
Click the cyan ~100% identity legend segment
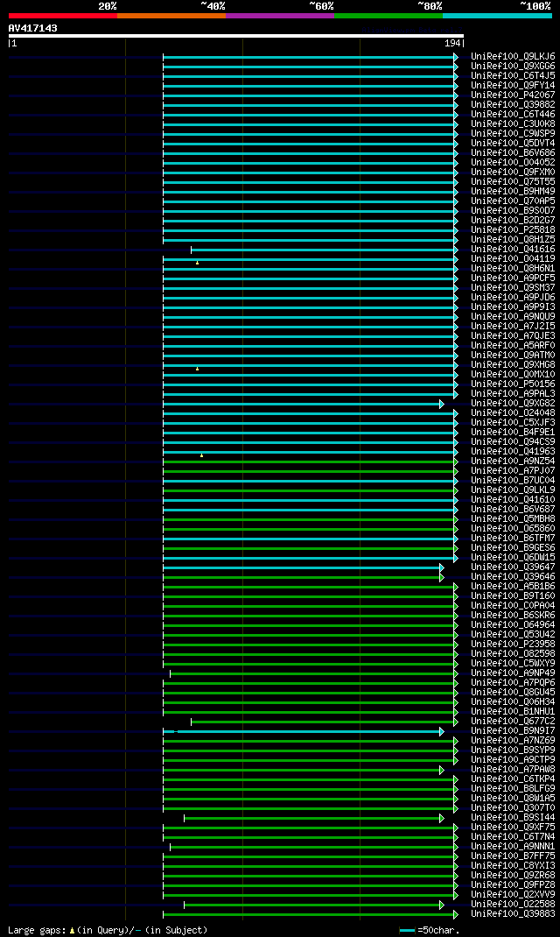[x=497, y=16]
